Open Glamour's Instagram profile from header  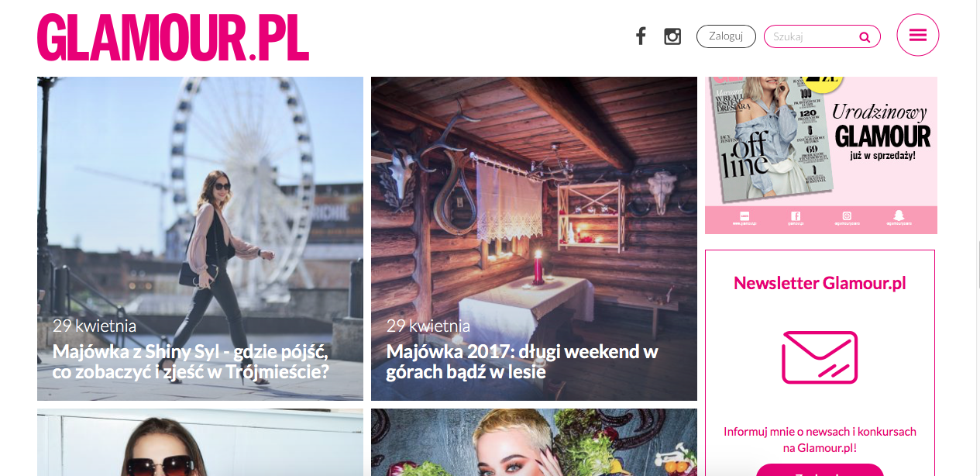click(672, 36)
